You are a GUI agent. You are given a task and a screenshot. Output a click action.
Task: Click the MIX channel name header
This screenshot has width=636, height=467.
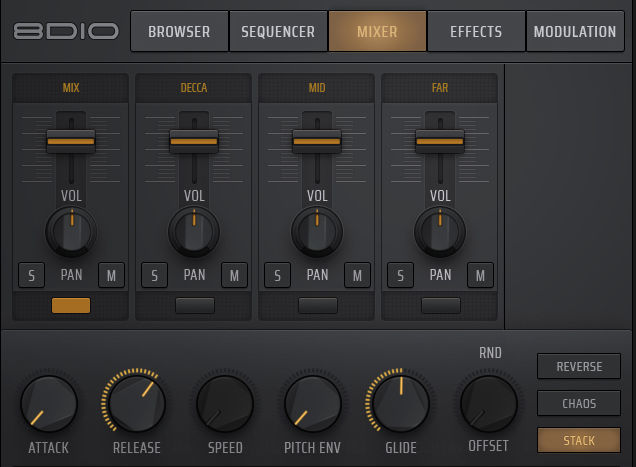[71, 88]
